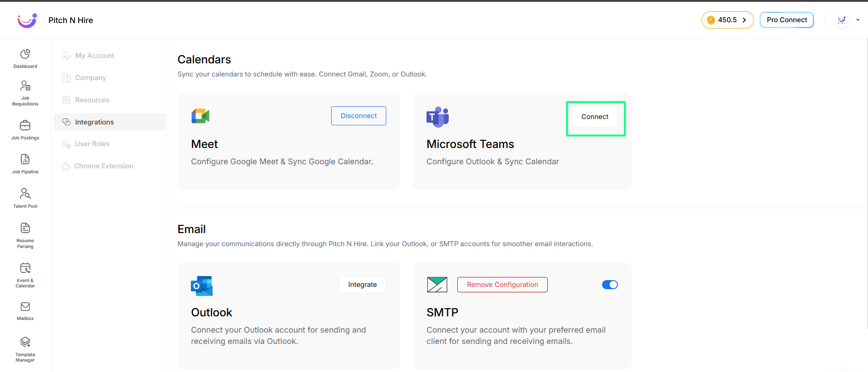Open the 450.5 credits balance chevron

pos(744,20)
